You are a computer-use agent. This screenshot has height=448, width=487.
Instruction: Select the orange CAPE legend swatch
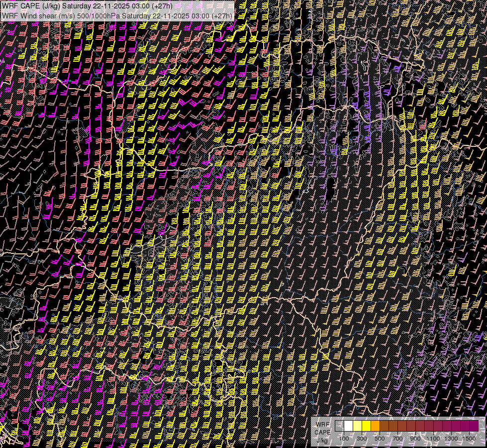pos(375,426)
